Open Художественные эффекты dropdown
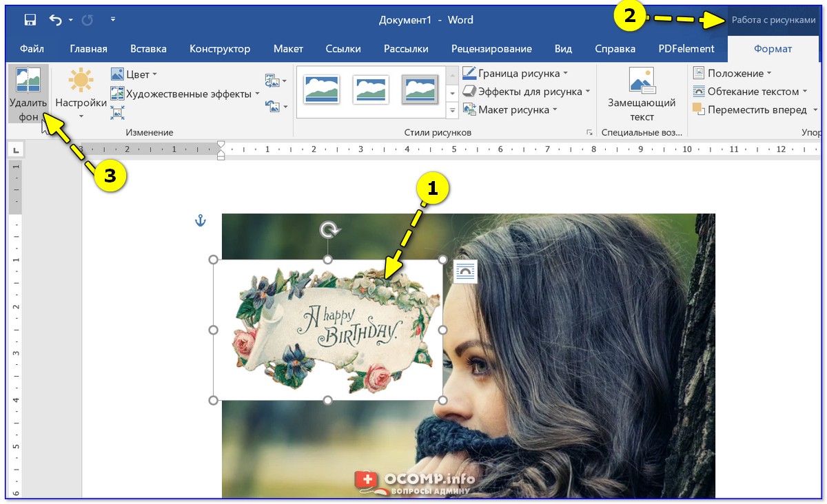The height and width of the screenshot is (504, 827). tap(185, 94)
